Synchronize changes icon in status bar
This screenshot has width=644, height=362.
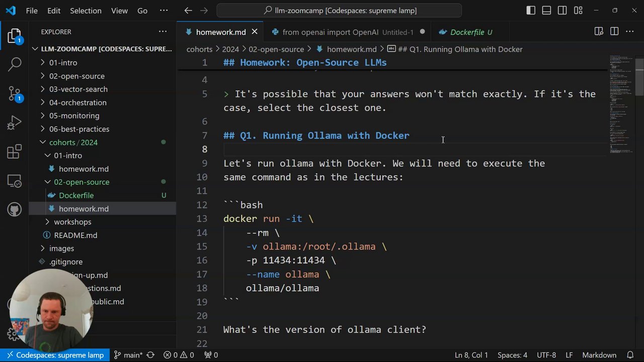coord(150,355)
